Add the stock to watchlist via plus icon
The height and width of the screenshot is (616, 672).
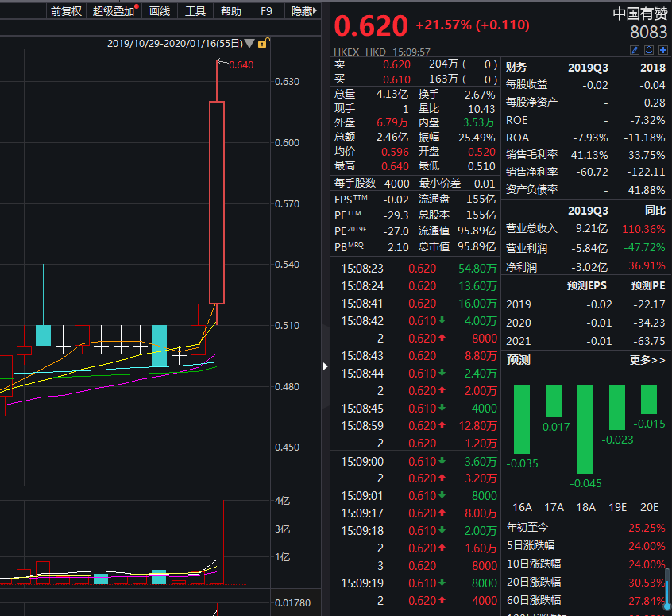click(x=663, y=50)
